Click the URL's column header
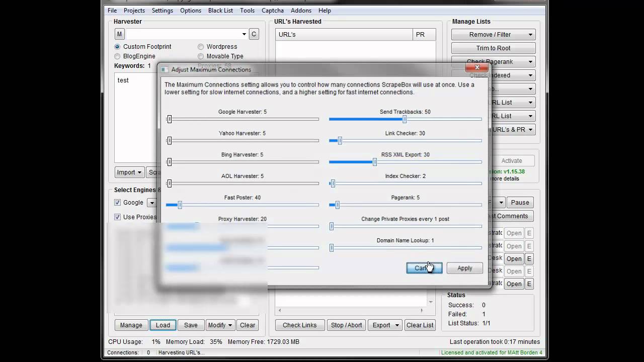 344,35
